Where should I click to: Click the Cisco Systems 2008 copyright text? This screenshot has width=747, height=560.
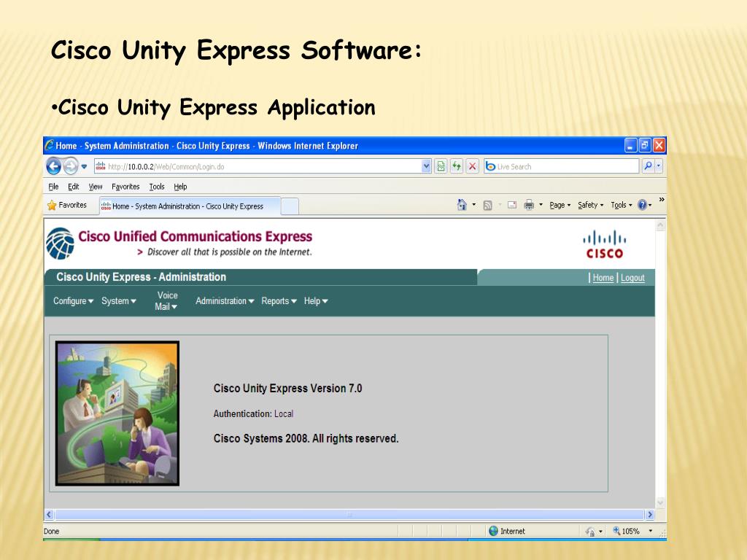(x=306, y=438)
